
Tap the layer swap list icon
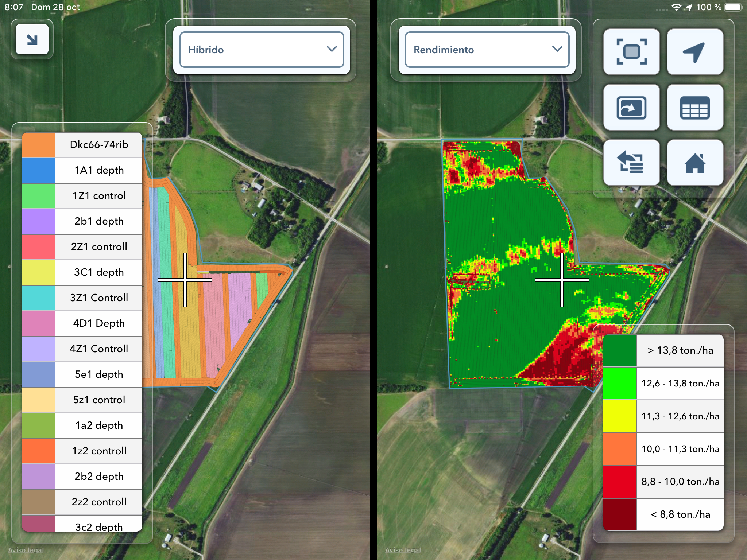[x=631, y=163]
